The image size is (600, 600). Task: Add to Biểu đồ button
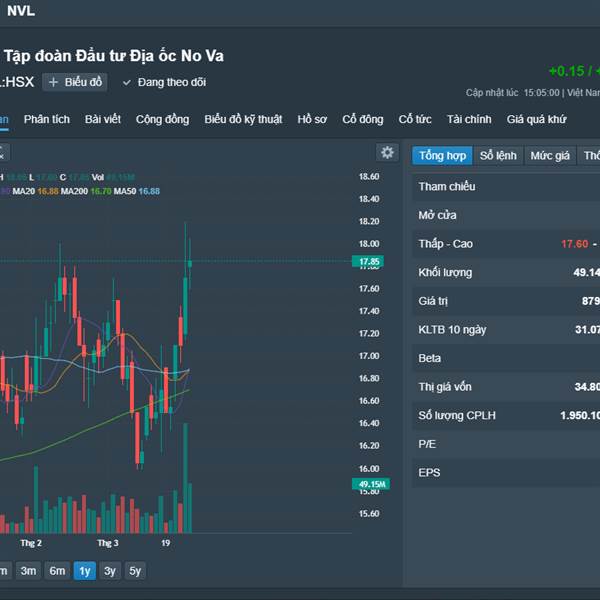75,82
